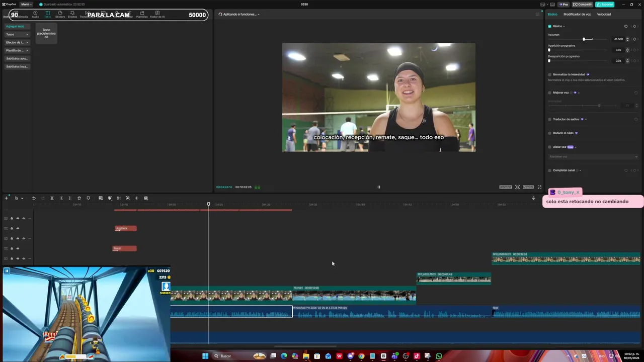Image resolution: width=644 pixels, height=362 pixels.
Task: Open the Menú dropdown
Action: (25, 4)
